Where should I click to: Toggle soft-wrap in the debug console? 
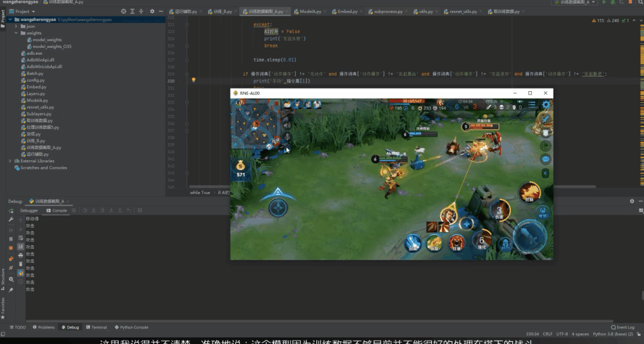tap(21, 238)
